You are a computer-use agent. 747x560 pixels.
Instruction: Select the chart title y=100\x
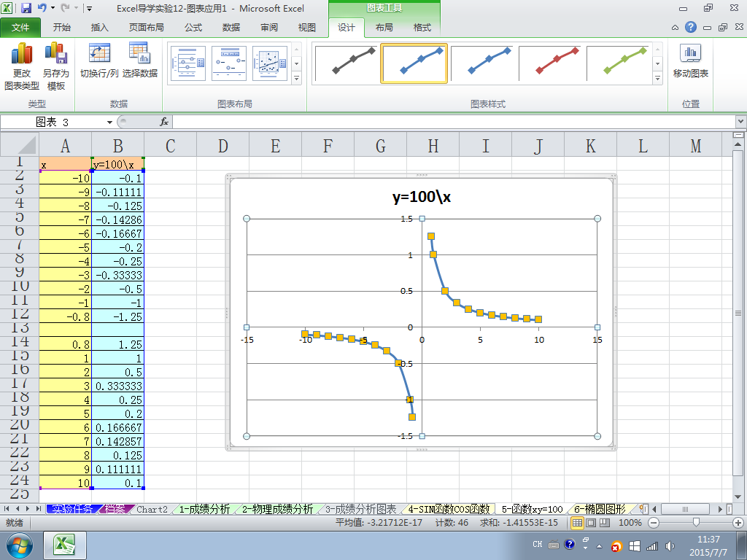[x=422, y=197]
